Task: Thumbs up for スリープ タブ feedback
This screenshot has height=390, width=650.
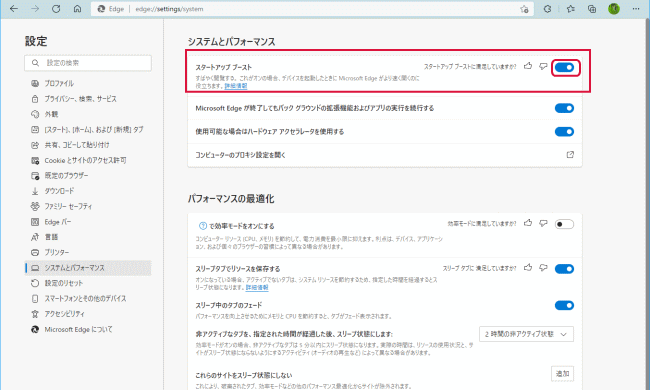Action: coord(528,267)
